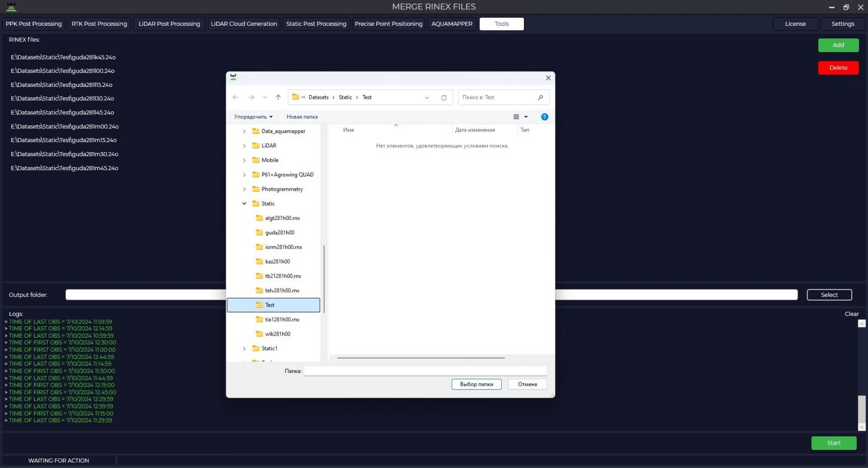Click search magnifier icon in dialog
The image size is (868, 468).
[540, 97]
